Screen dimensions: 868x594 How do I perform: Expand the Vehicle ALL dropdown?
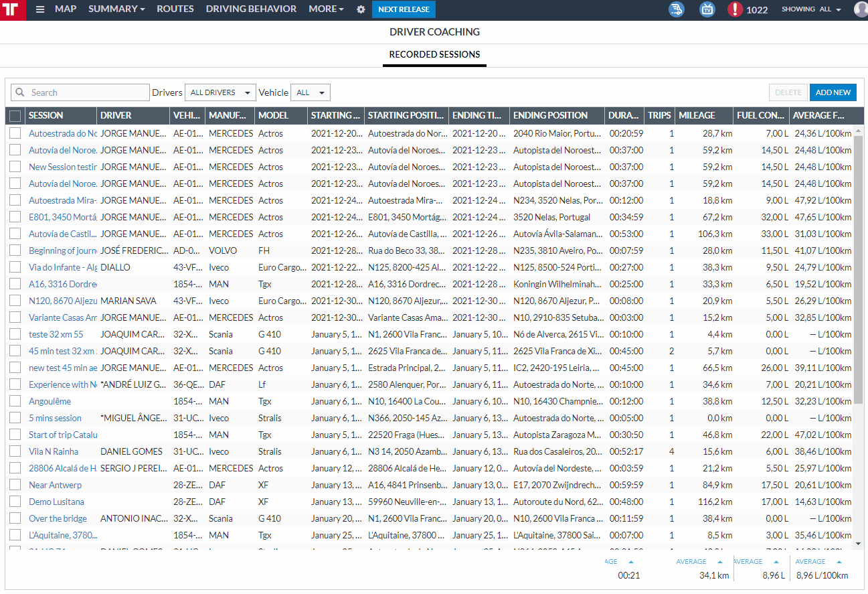point(311,92)
